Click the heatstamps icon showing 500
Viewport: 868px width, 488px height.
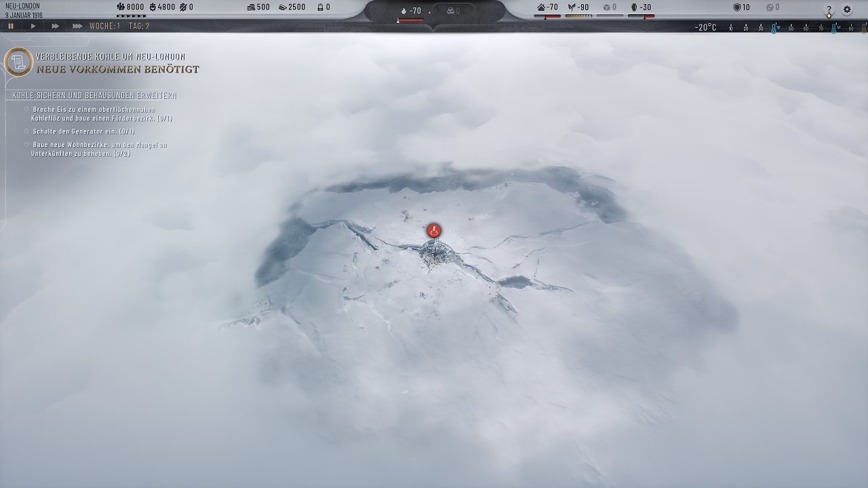pyautogui.click(x=251, y=7)
